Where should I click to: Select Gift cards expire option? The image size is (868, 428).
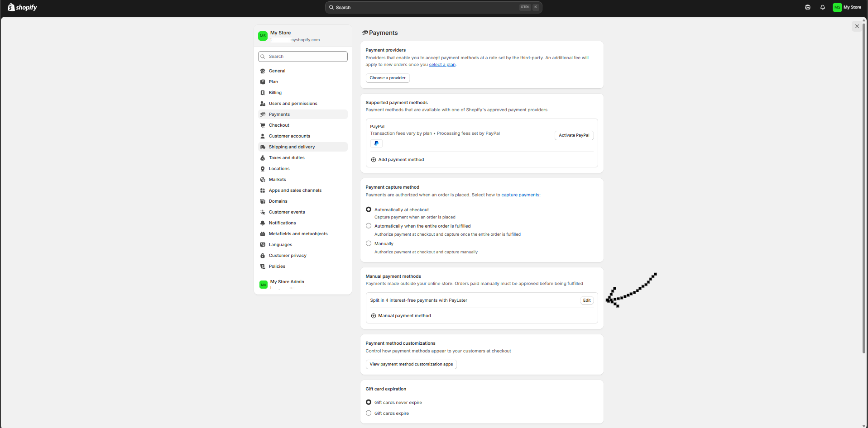click(369, 413)
